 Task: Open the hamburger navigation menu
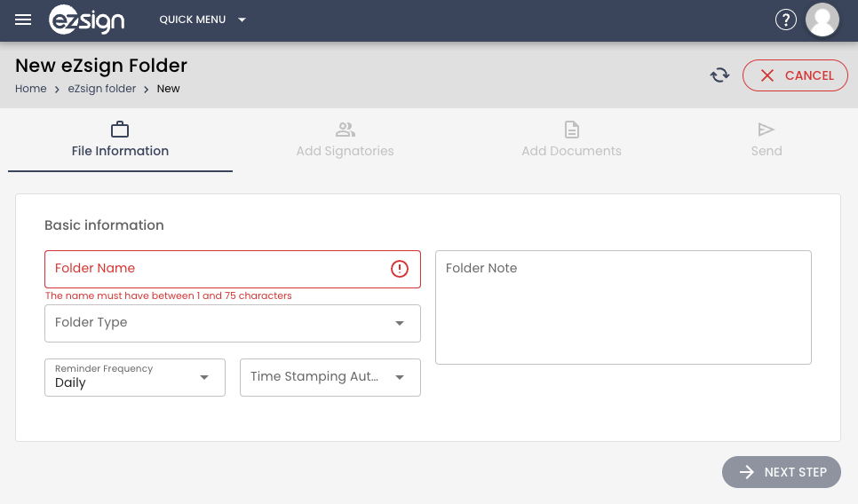[x=23, y=20]
